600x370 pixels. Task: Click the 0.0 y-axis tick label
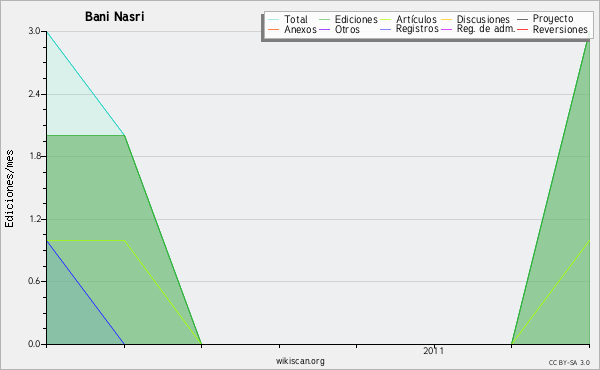(x=34, y=344)
